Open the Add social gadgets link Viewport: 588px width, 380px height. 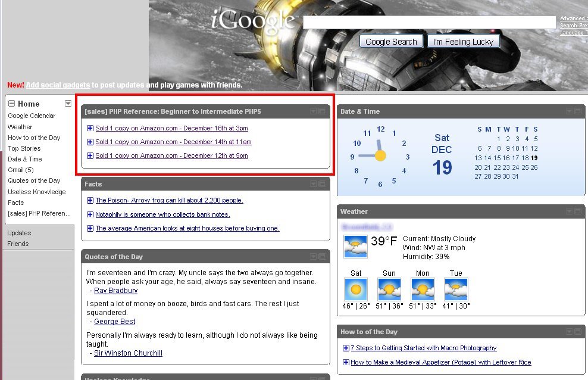point(58,85)
